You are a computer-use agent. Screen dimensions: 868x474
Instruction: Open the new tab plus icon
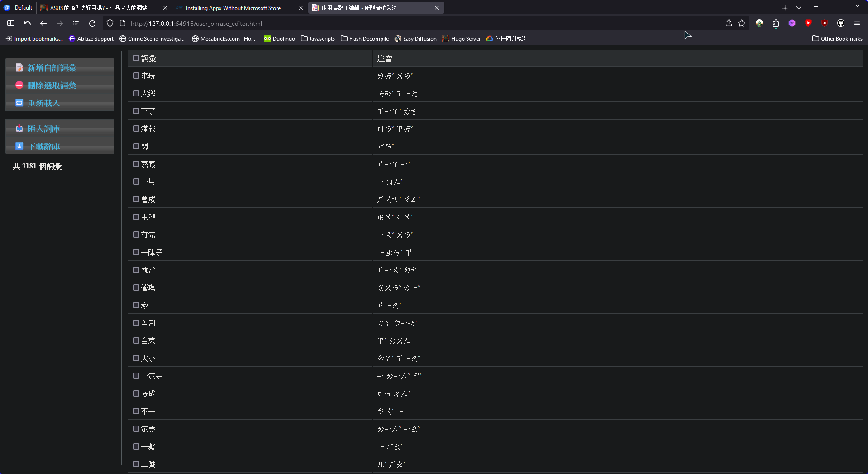(785, 8)
